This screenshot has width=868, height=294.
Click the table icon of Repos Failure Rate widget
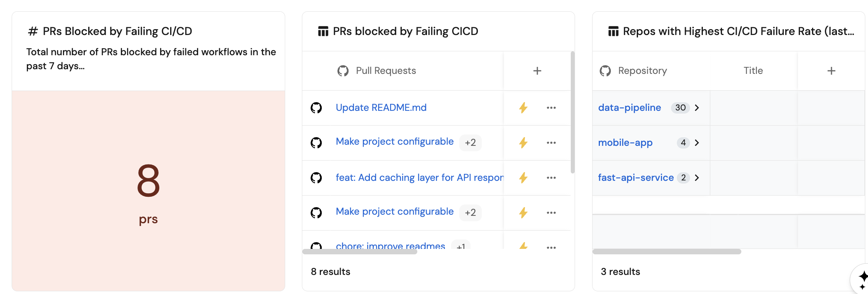(x=613, y=31)
